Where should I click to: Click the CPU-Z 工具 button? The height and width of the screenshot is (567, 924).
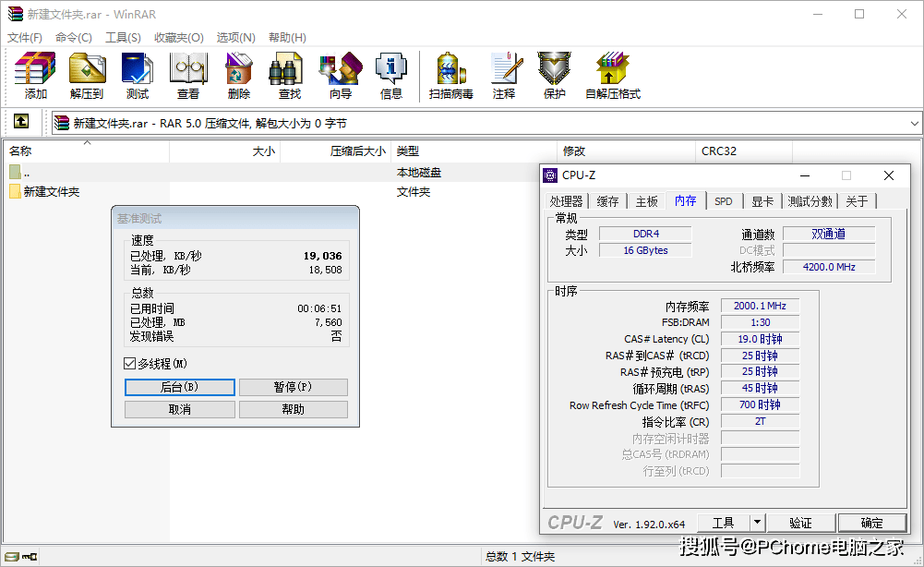[724, 522]
